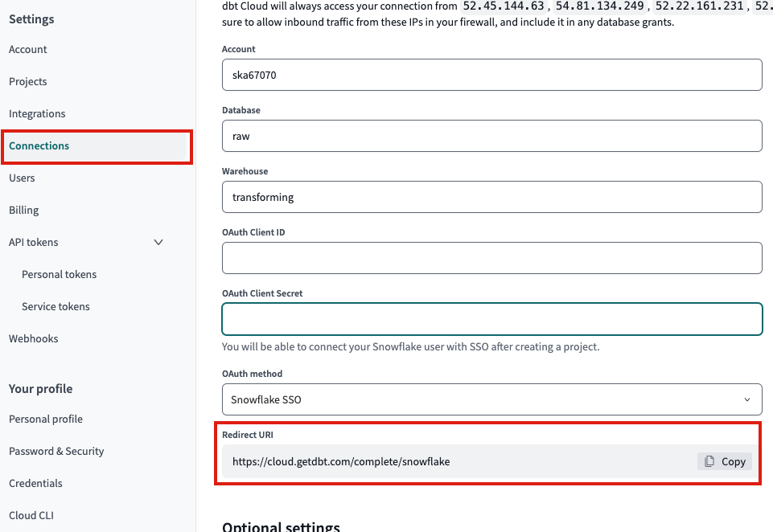773x532 pixels.
Task: Collapse the API tokens chevron
Action: coord(158,243)
